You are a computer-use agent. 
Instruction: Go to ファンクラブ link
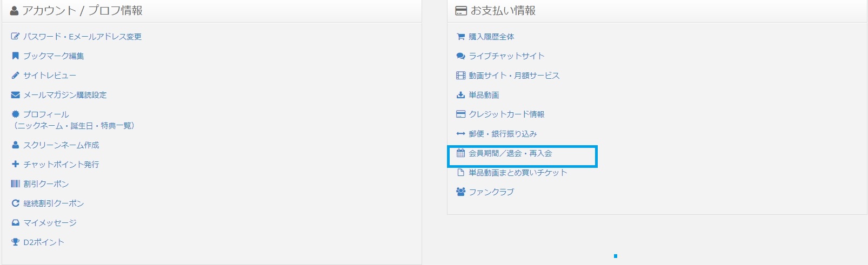491,192
